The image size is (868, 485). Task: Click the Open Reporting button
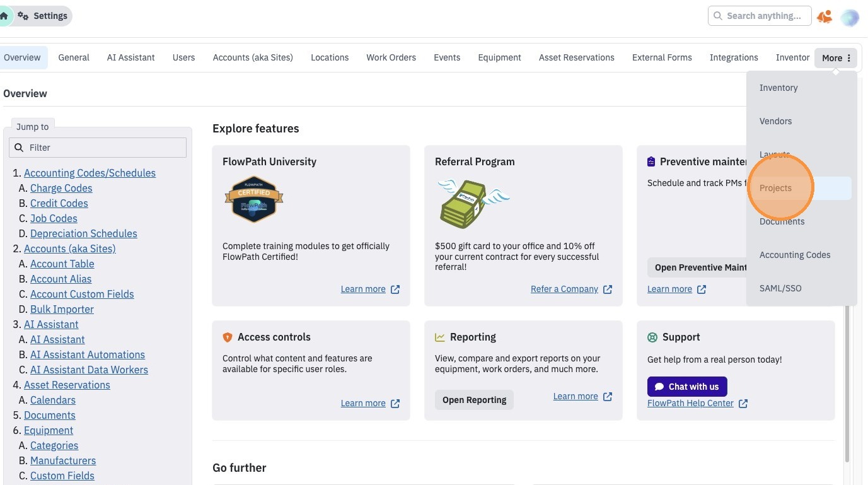pos(474,400)
